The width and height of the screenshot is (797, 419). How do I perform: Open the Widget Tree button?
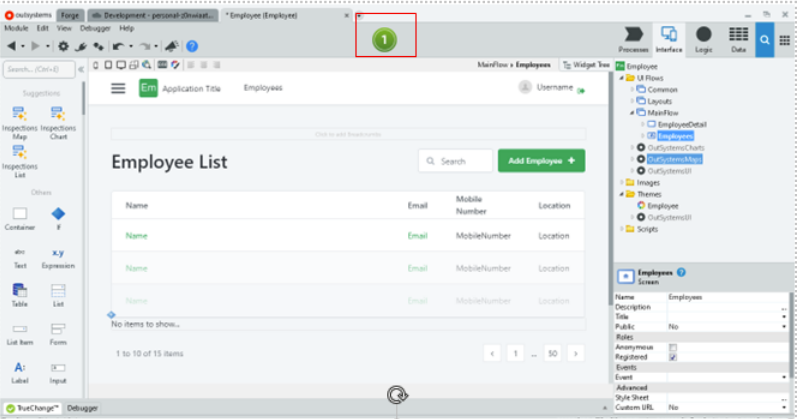586,65
